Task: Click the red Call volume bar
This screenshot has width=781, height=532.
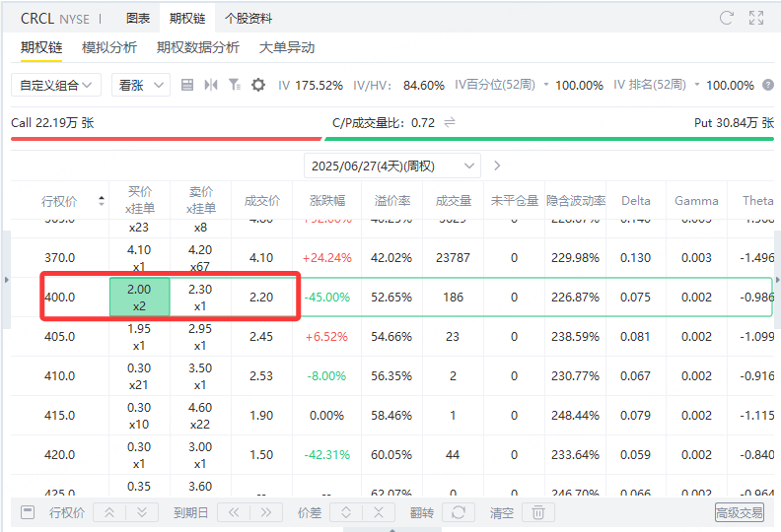Action: 167,139
